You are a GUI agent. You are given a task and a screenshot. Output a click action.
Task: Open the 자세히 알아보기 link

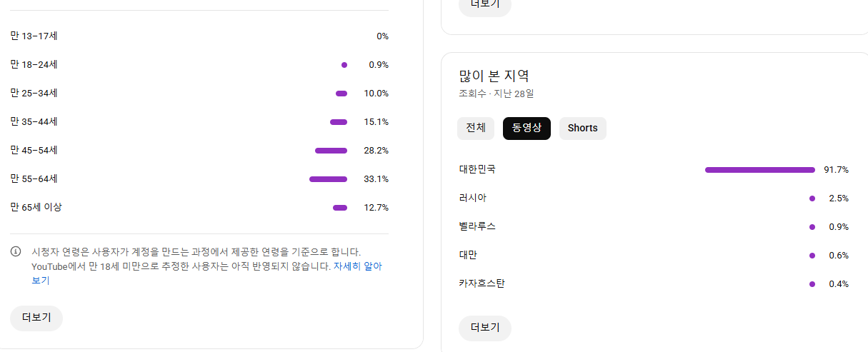click(x=357, y=266)
